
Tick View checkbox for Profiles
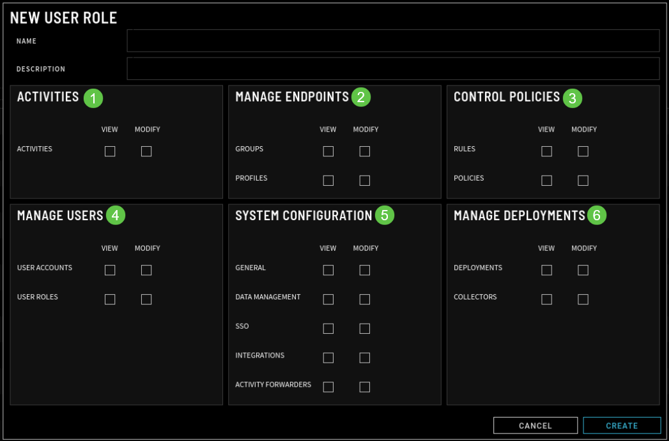328,180
